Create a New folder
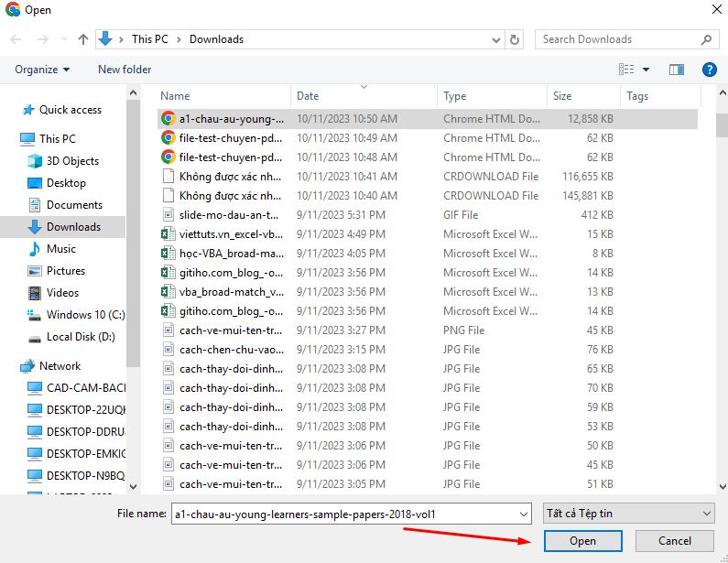This screenshot has width=728, height=563. pyautogui.click(x=125, y=70)
